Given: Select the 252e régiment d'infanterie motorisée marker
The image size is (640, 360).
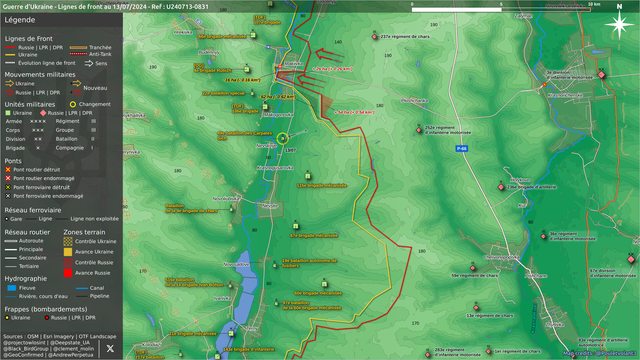Looking at the screenshot, I should pyautogui.click(x=419, y=130).
